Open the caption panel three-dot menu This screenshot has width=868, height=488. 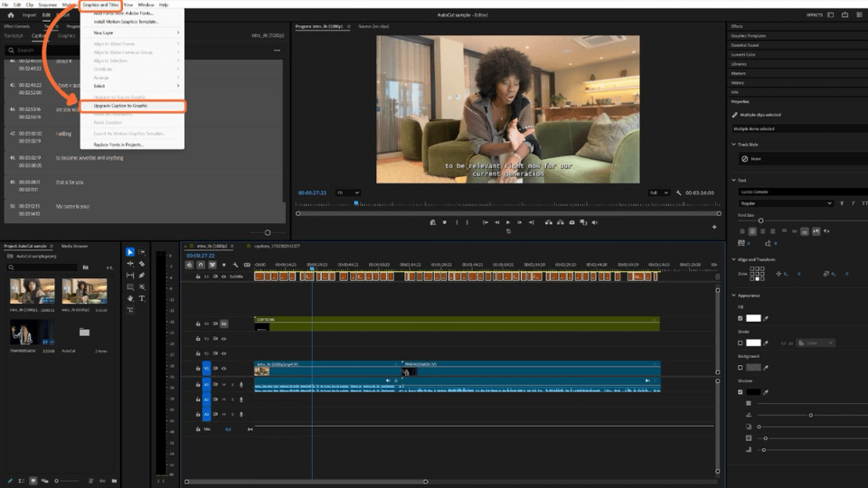pos(277,51)
